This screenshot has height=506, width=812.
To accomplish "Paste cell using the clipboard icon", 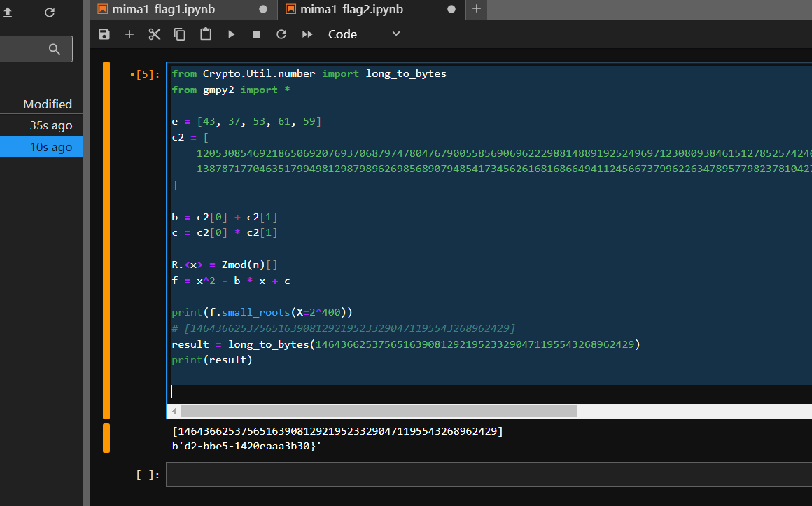I will 206,34.
